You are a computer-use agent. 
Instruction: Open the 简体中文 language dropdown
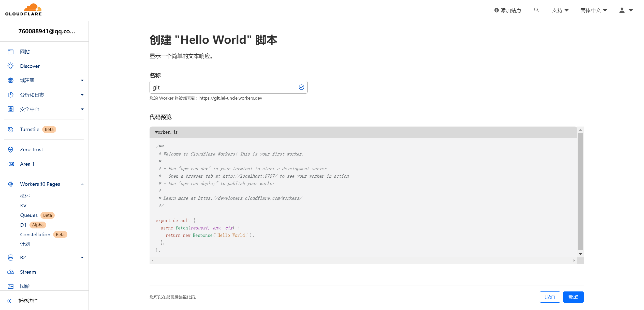pyautogui.click(x=594, y=10)
